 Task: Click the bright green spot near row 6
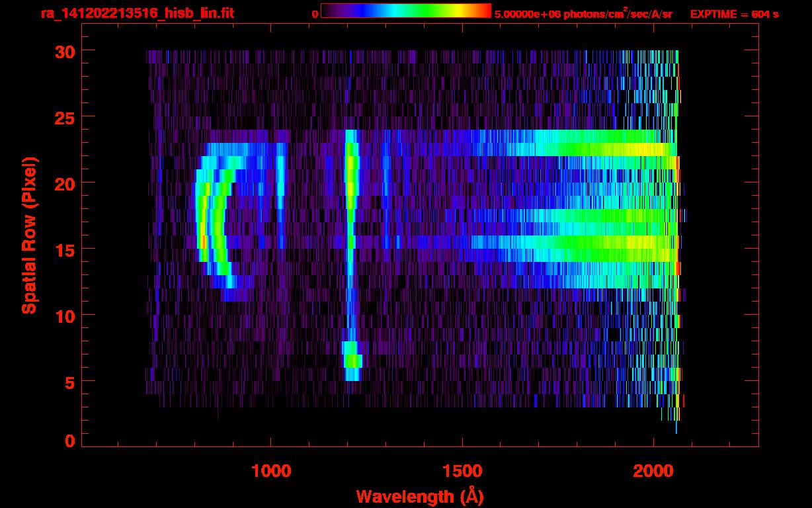click(x=352, y=360)
